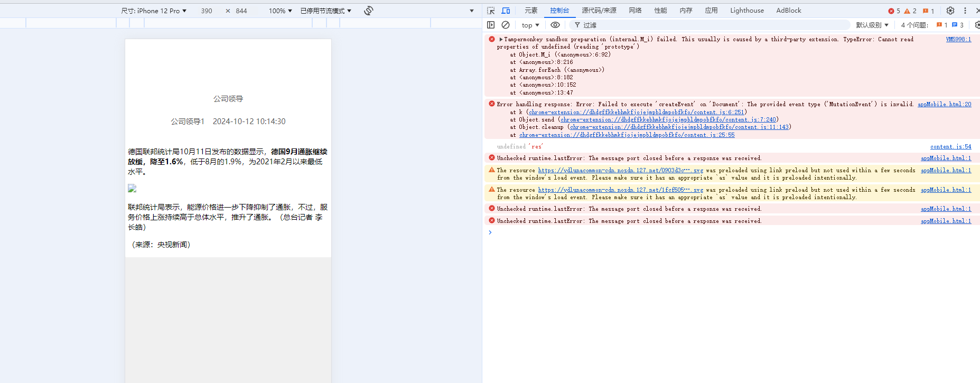
Task: Clear the console with the clear icon
Action: (506, 25)
